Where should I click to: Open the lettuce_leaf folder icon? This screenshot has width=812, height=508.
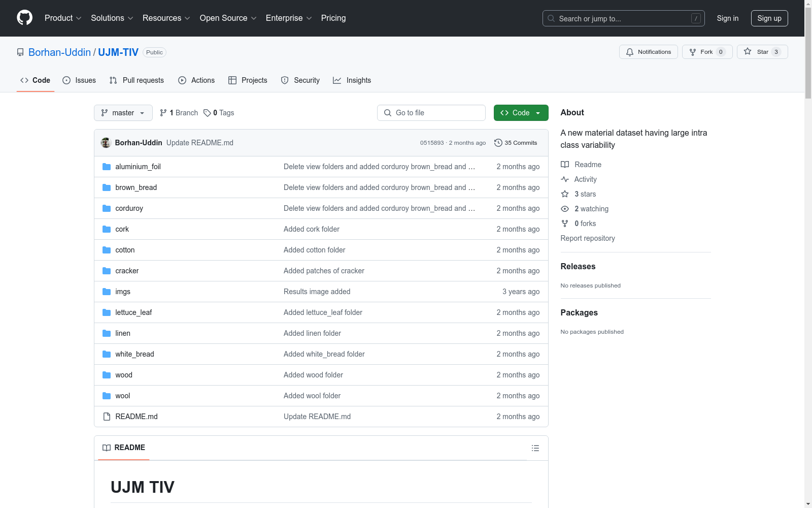(107, 312)
